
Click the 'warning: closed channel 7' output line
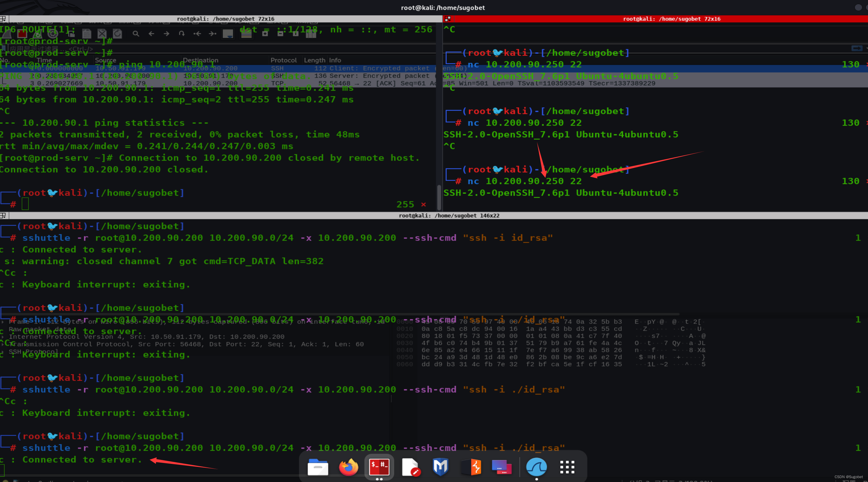coord(164,261)
